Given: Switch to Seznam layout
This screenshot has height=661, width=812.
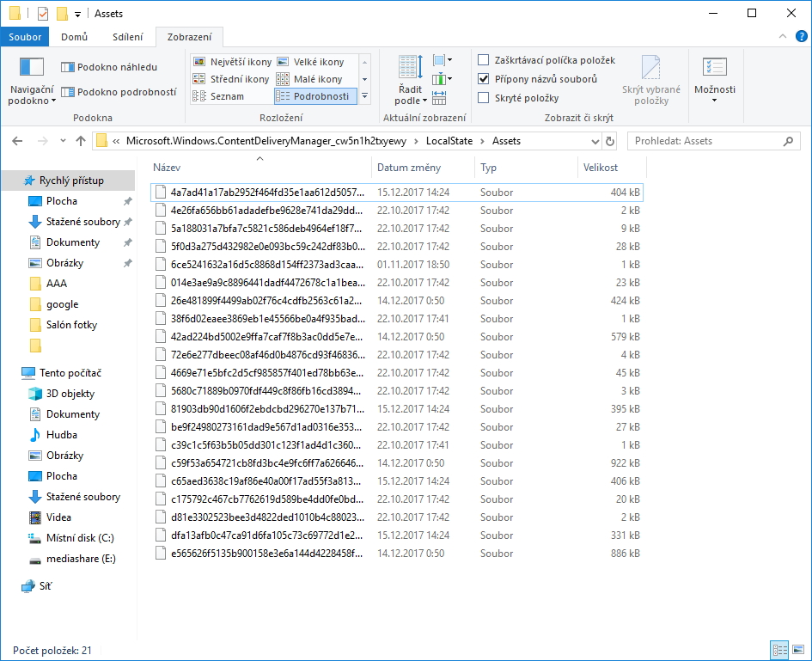Looking at the screenshot, I should (218, 95).
